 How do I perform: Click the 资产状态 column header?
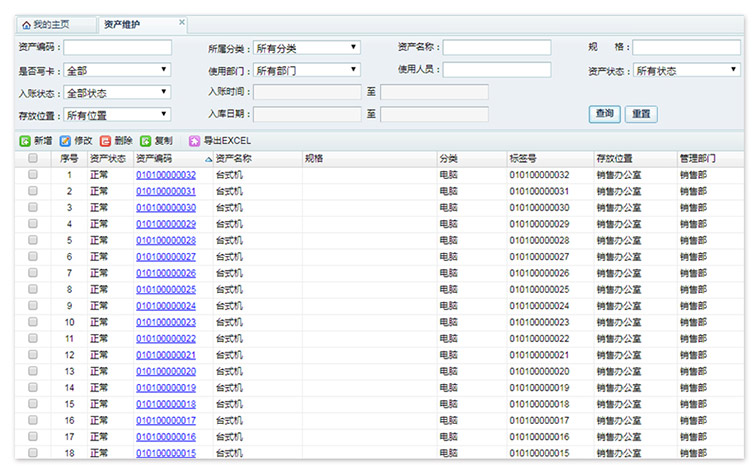click(110, 159)
